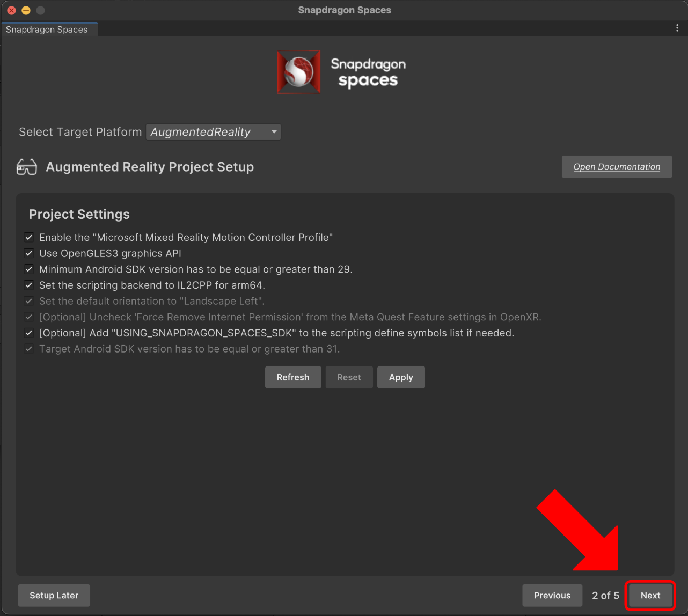Go to the Previous setup step
The height and width of the screenshot is (616, 688).
click(552, 595)
